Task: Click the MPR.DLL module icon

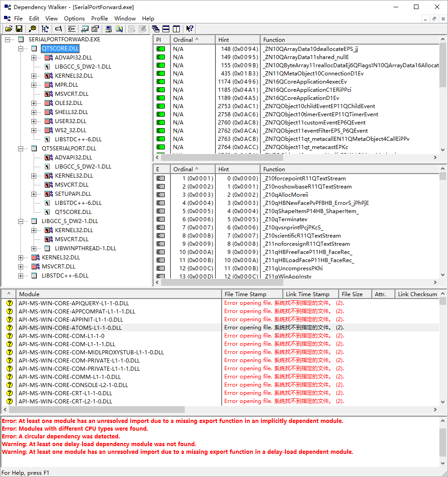Action: (48, 85)
